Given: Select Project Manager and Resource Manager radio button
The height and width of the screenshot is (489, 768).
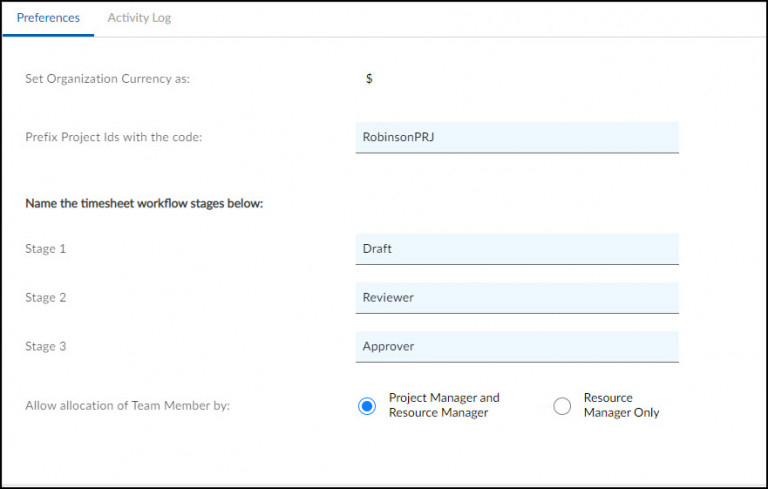Looking at the screenshot, I should tap(367, 405).
